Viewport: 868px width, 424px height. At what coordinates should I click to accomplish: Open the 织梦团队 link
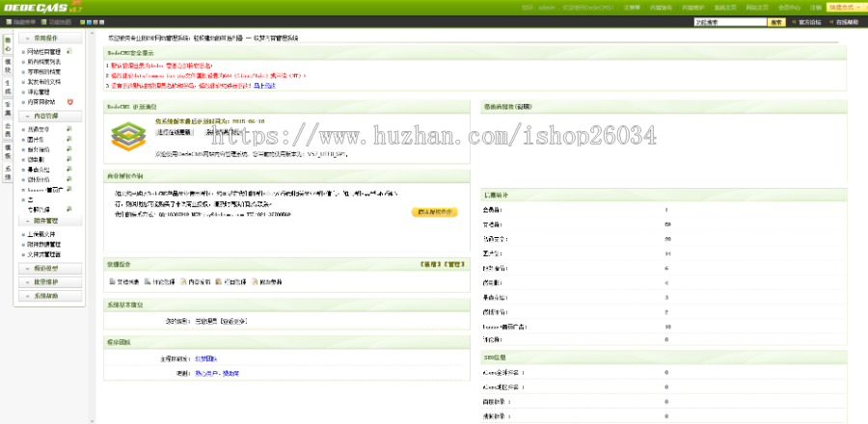tap(206, 358)
